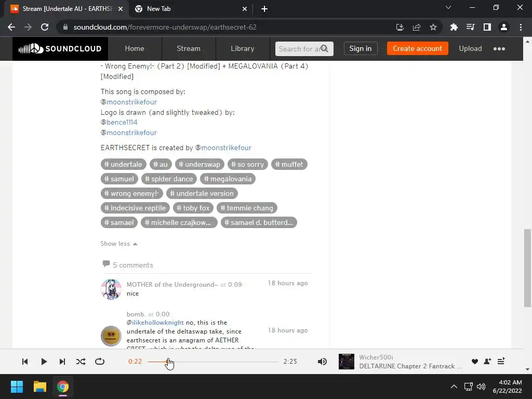Click the page vertical scrollbar thumb
Viewport: 532px width, 399px height.
(527, 268)
